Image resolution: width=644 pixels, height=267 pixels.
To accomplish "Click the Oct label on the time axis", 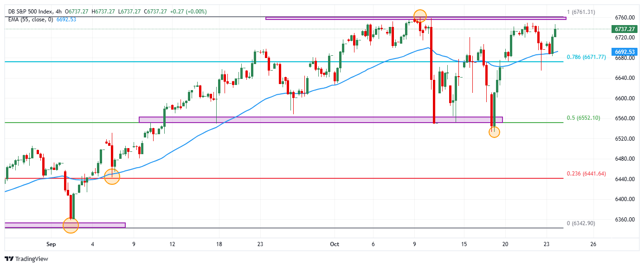I will click(335, 244).
